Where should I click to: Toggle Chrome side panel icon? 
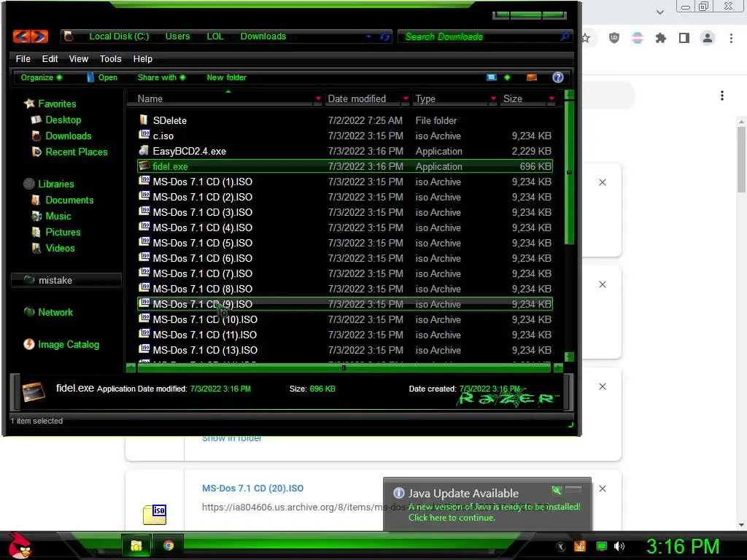(684, 38)
